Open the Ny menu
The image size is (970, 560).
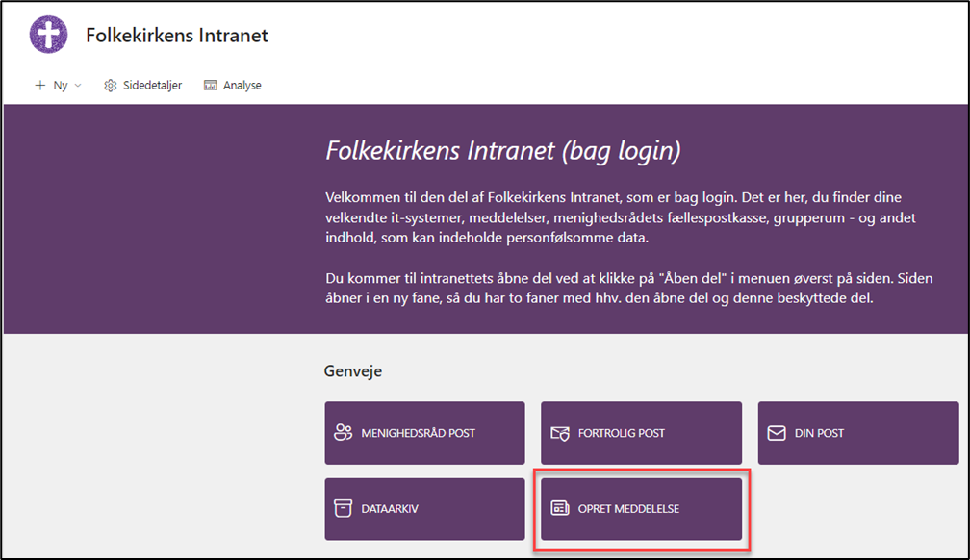tap(58, 85)
